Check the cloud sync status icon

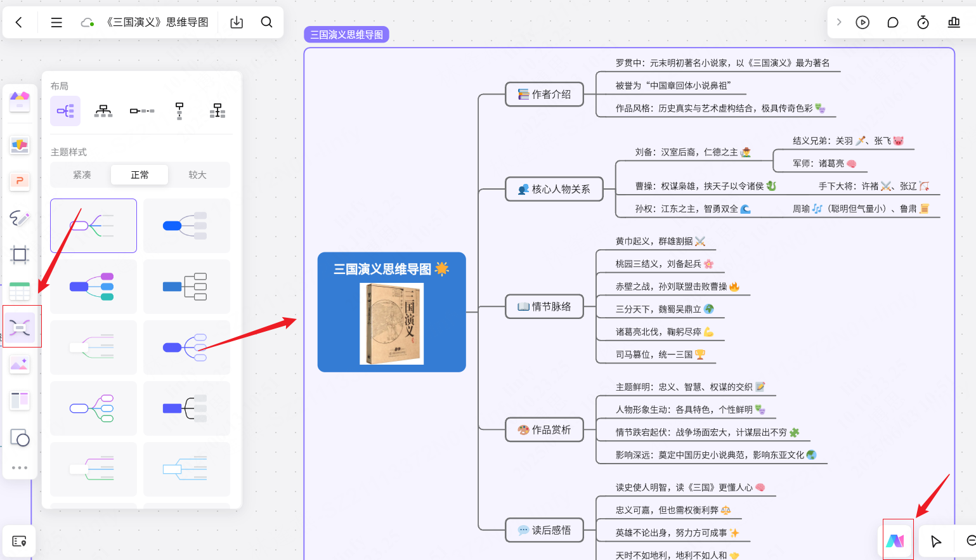click(x=88, y=23)
